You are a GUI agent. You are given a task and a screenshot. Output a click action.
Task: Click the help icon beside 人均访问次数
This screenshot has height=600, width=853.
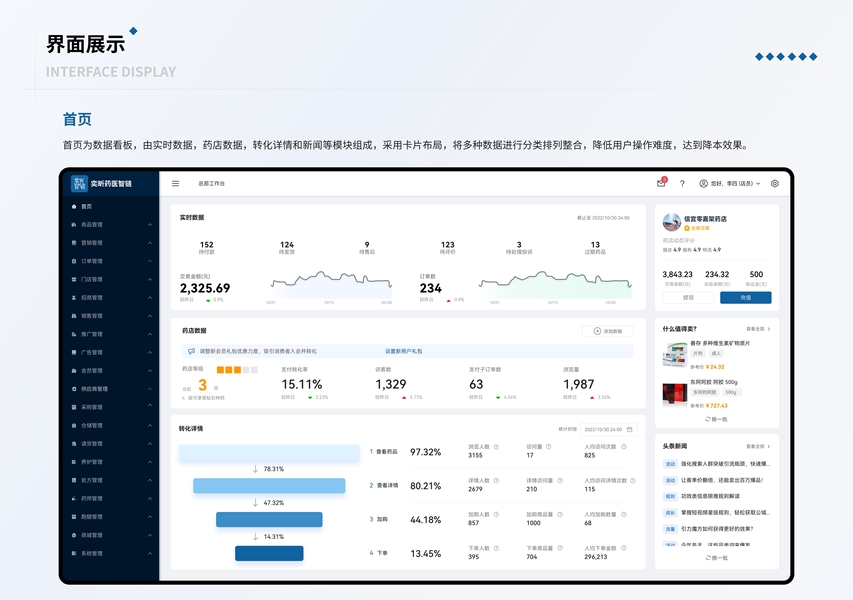624,447
